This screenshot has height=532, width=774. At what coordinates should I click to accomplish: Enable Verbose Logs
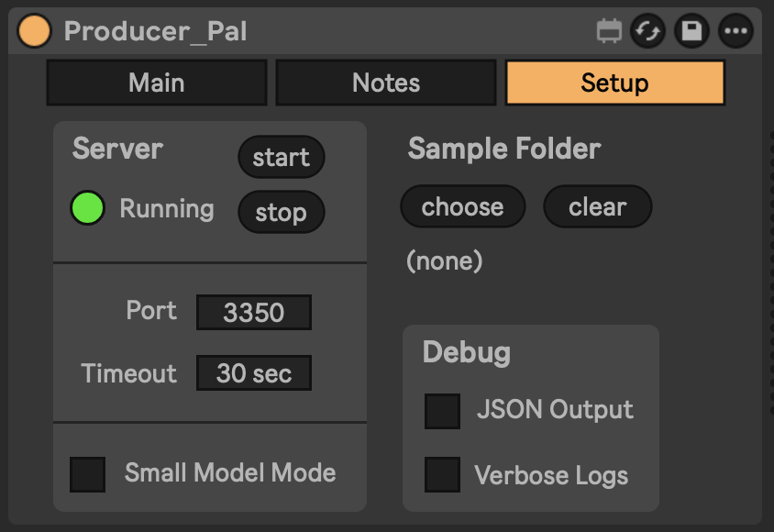click(442, 474)
